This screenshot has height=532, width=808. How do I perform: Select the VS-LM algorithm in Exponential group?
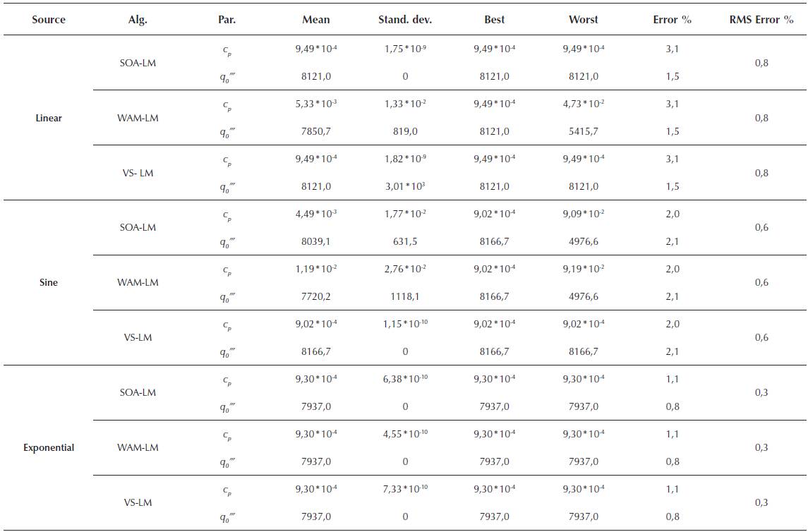tap(138, 502)
